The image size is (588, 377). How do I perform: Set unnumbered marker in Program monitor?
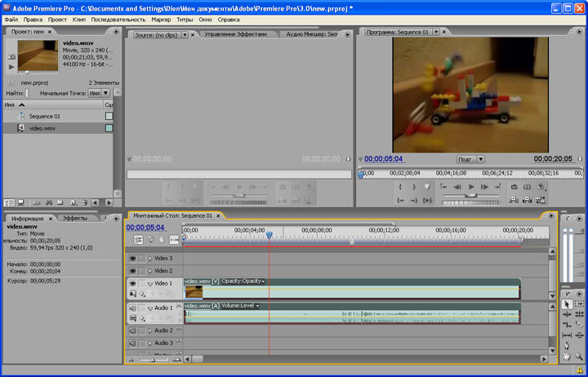coord(427,187)
